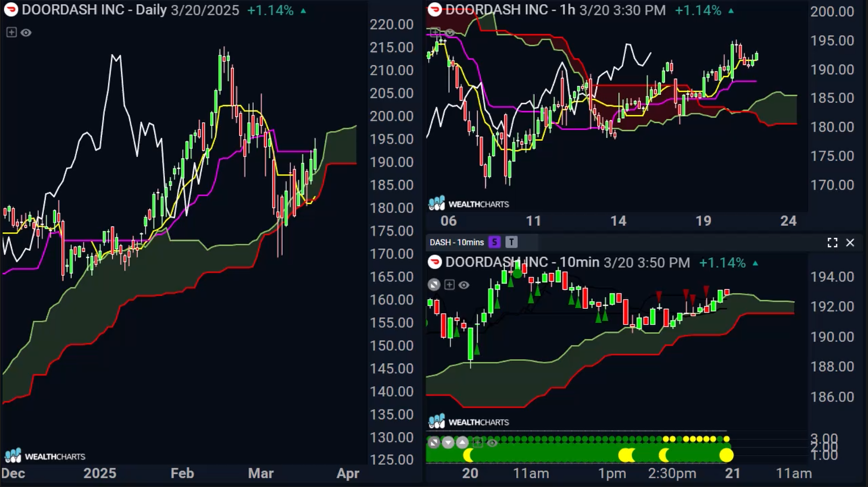868x487 pixels.
Task: Click the WealthCharts logo on the Daily chart
Action: (x=45, y=456)
